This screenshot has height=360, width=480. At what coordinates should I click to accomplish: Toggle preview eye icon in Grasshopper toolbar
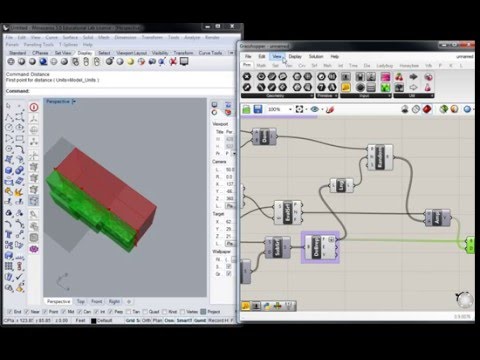314,109
